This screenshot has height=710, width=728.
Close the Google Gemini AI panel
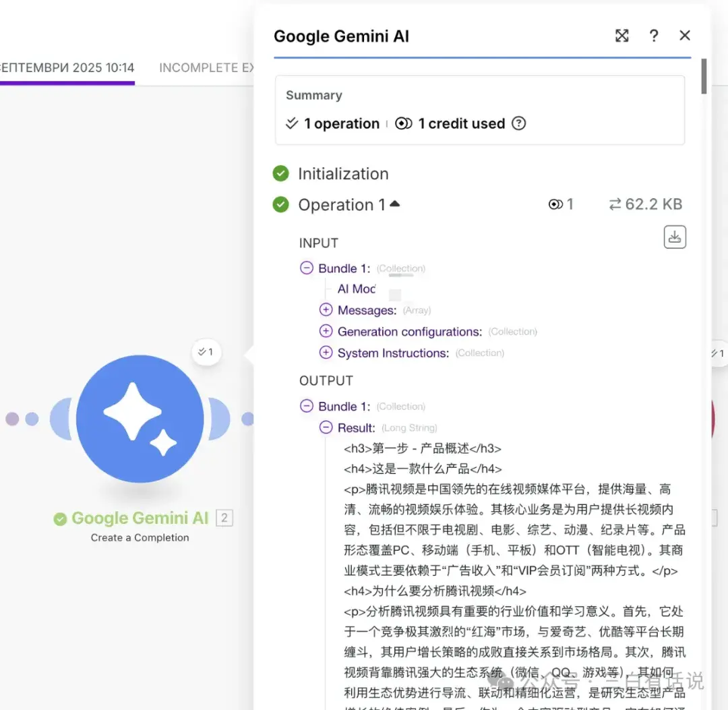click(684, 36)
